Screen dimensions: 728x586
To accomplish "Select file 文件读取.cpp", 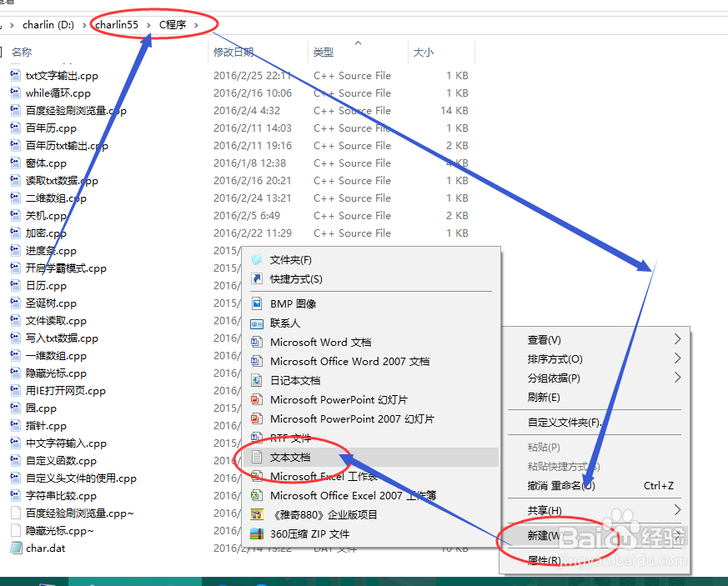I will pyautogui.click(x=56, y=321).
